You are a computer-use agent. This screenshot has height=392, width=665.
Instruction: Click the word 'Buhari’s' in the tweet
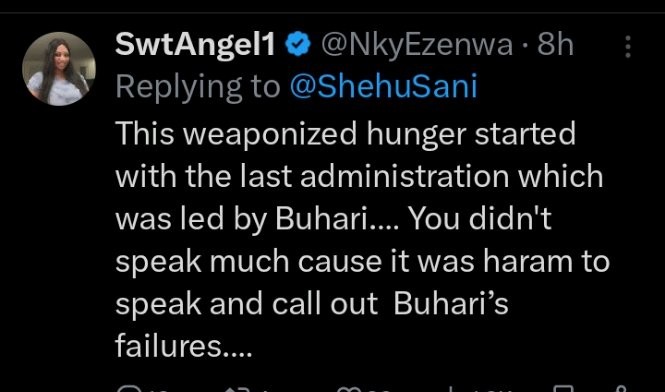pyautogui.click(x=451, y=304)
